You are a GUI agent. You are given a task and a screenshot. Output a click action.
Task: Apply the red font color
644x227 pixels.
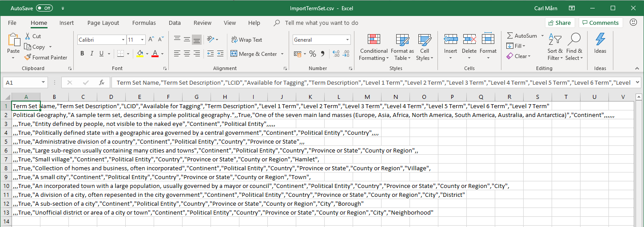pyautogui.click(x=155, y=54)
